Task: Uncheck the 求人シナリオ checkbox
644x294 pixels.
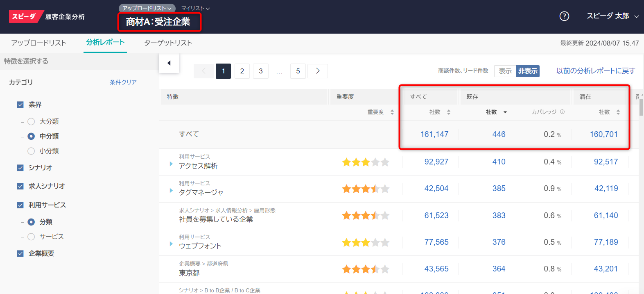Action: point(20,186)
